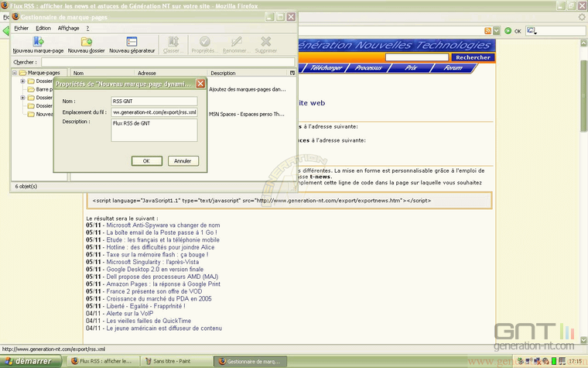The image size is (588, 368).
Task: Click the Description text area
Action: [154, 130]
